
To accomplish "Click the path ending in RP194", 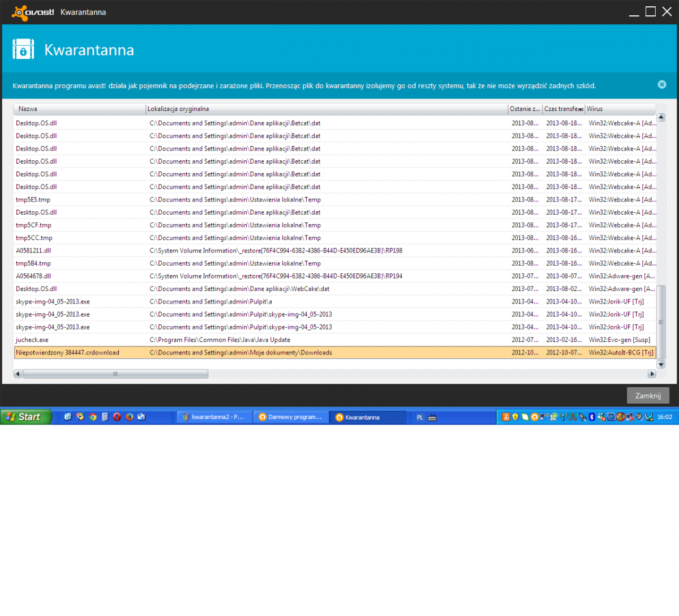I will [x=276, y=276].
